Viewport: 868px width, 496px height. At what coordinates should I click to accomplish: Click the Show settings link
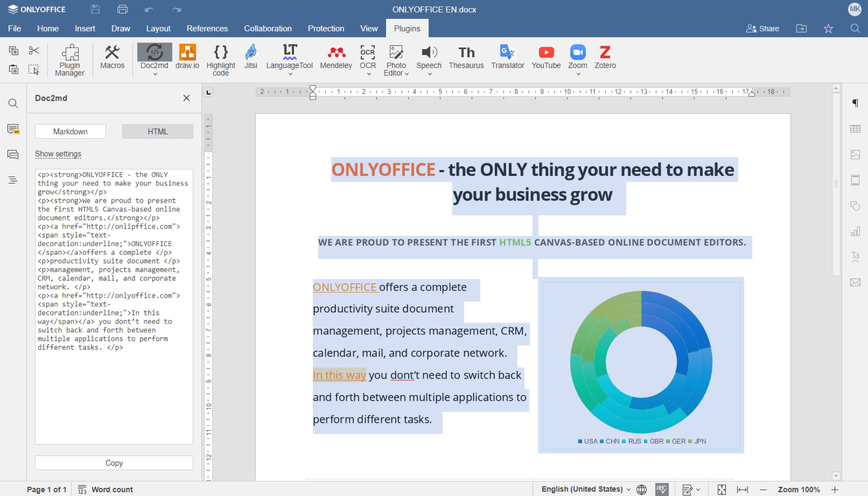[x=58, y=154]
